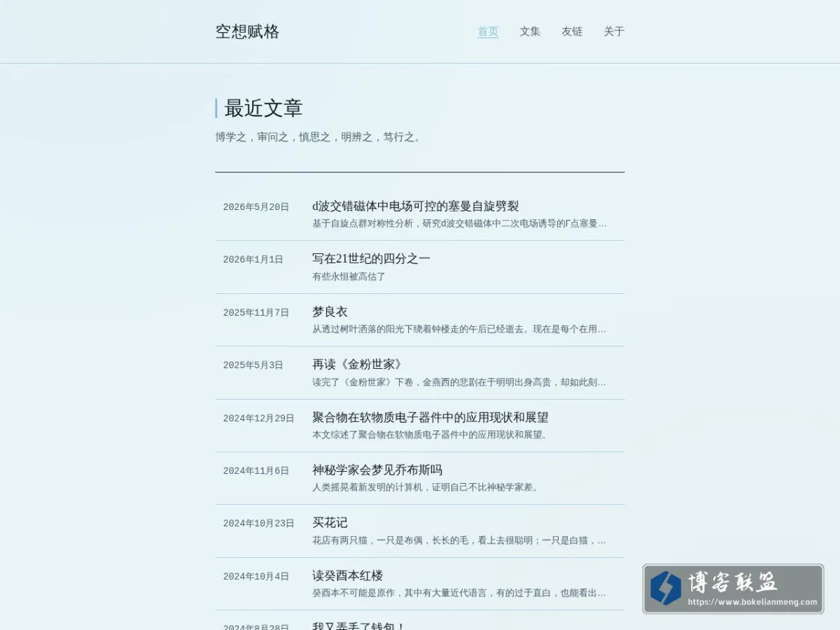Image resolution: width=840 pixels, height=630 pixels.
Task: Click the 最近文章 heading
Action: (263, 108)
